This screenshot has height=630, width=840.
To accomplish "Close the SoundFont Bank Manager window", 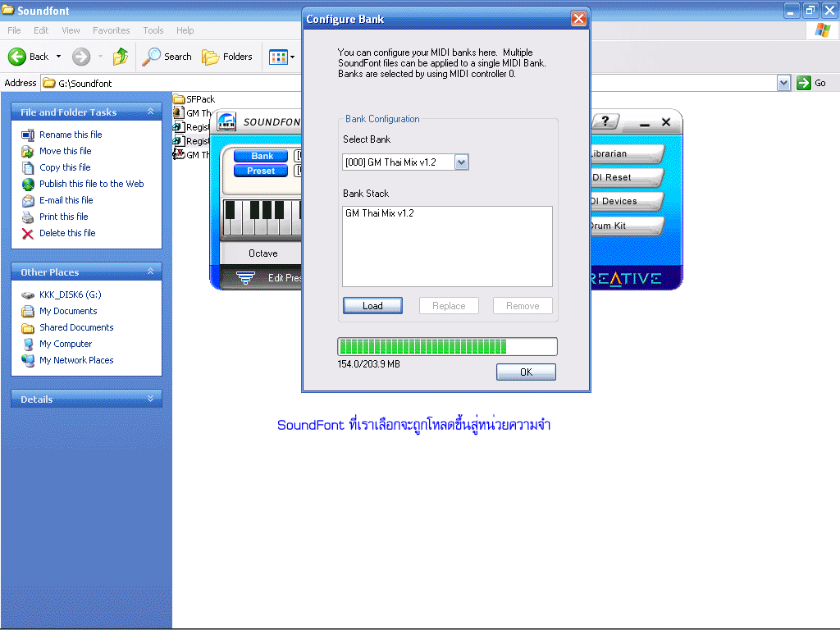I will (x=666, y=122).
